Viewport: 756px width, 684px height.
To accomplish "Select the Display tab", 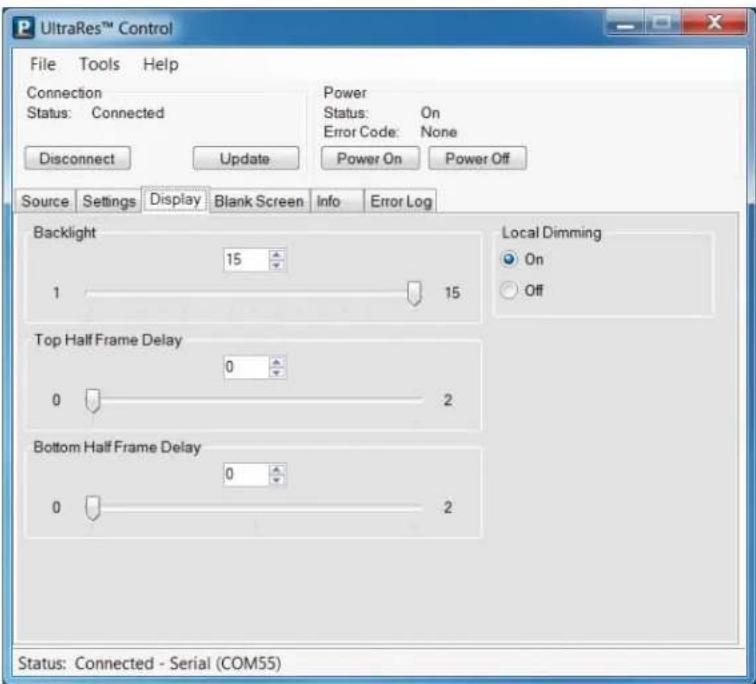I will click(176, 199).
